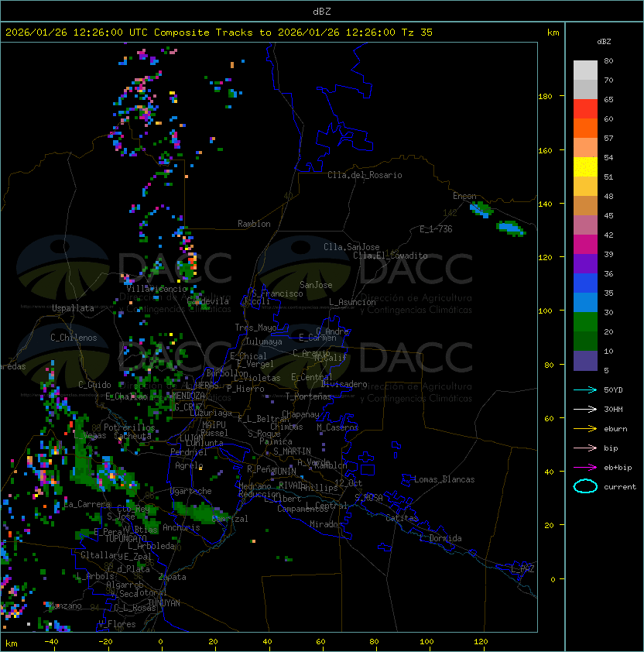Select the dark orange swatch between 60 and 57
This screenshot has height=652, width=644.
click(585, 128)
